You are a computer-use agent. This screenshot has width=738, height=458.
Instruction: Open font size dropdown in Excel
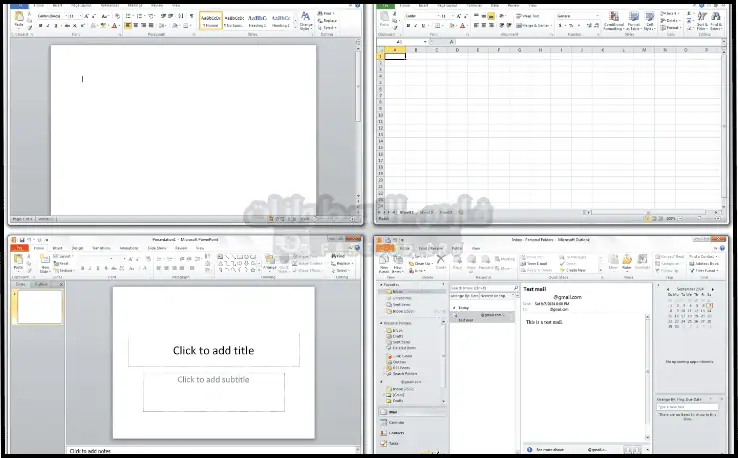444,16
